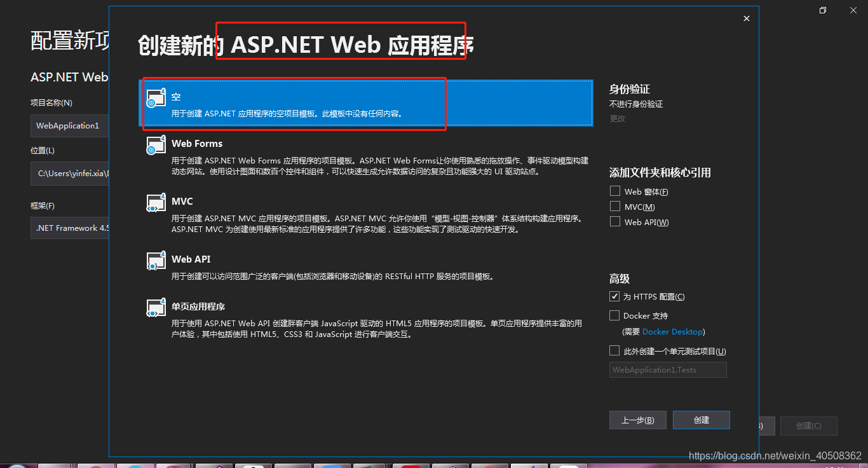Restore down the background Visual Studio window
This screenshot has width=868, height=468.
click(823, 10)
